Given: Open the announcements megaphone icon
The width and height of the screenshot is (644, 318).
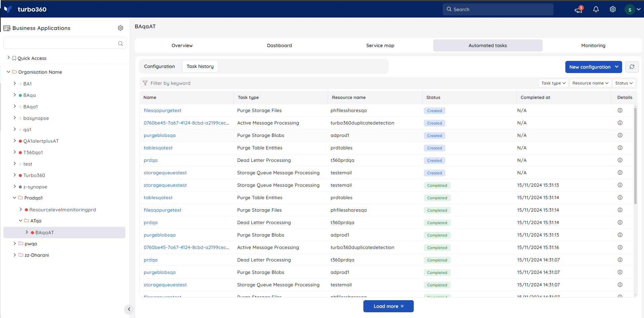Looking at the screenshot, I should [578, 9].
